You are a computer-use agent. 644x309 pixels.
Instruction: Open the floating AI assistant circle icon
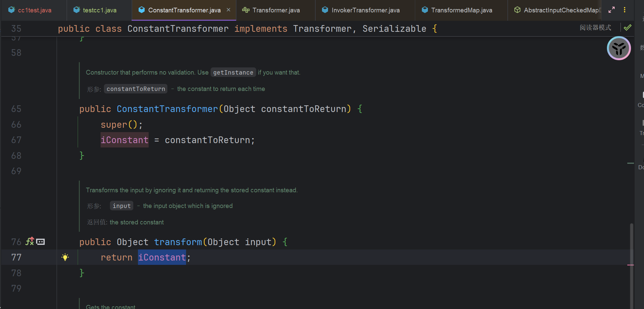619,48
